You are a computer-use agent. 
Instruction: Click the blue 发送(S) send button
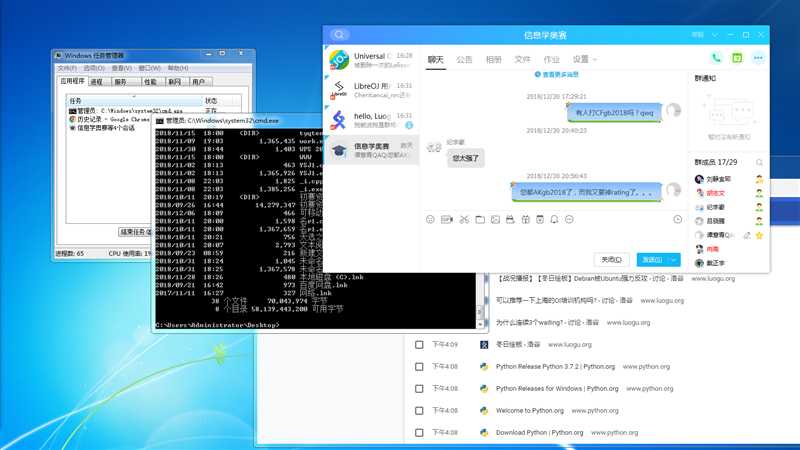pyautogui.click(x=652, y=260)
